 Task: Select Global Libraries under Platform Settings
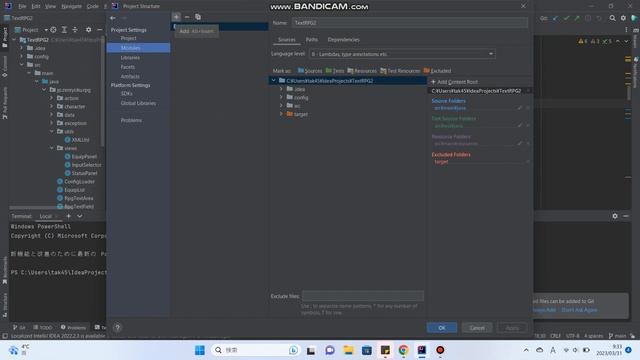point(138,103)
